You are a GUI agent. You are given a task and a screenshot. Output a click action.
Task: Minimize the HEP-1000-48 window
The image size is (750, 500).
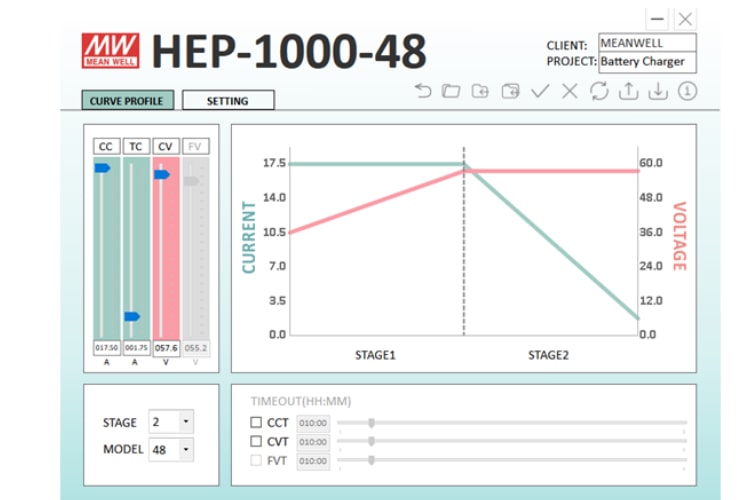pos(657,19)
